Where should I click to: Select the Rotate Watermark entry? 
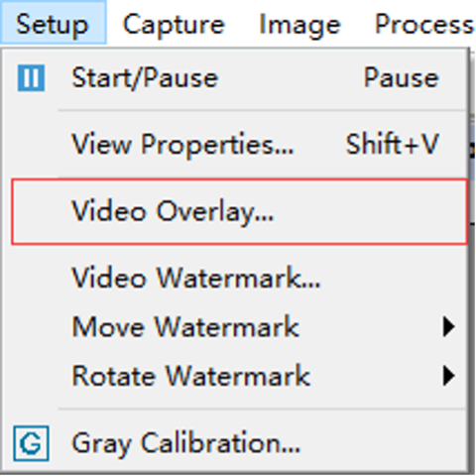coord(235,376)
